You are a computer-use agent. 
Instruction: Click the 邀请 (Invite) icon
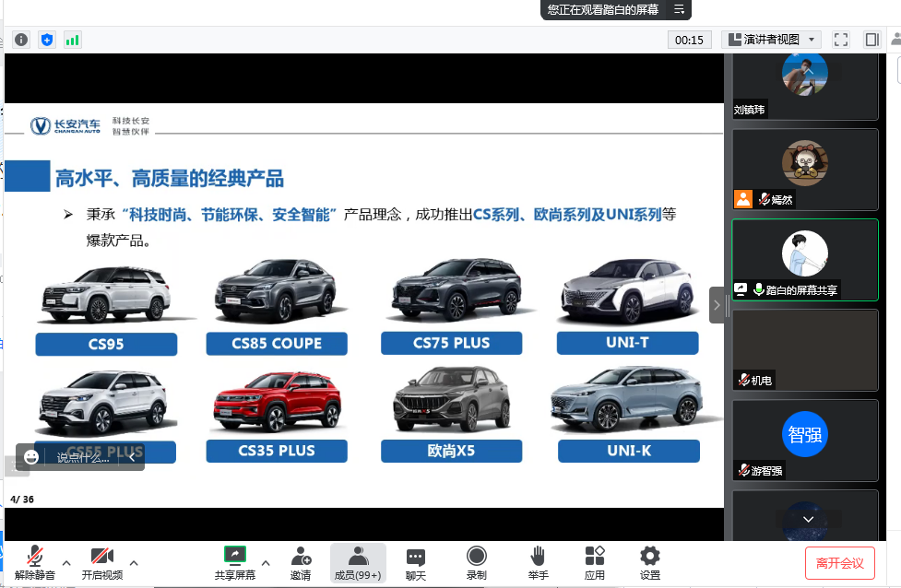click(x=301, y=562)
